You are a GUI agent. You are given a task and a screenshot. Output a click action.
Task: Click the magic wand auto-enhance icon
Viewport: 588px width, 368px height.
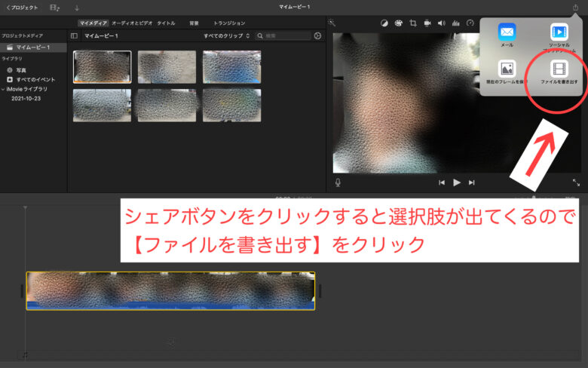(331, 23)
